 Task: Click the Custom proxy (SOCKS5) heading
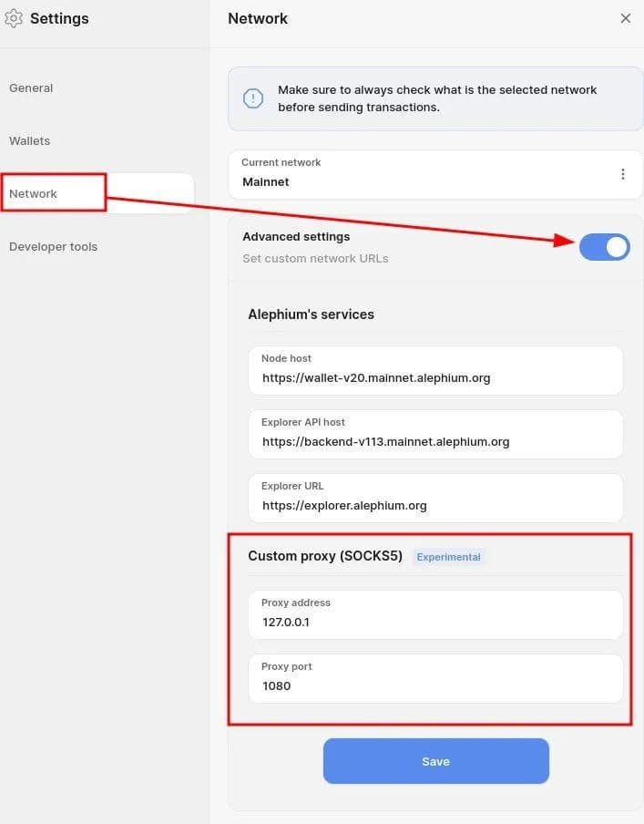click(x=325, y=556)
